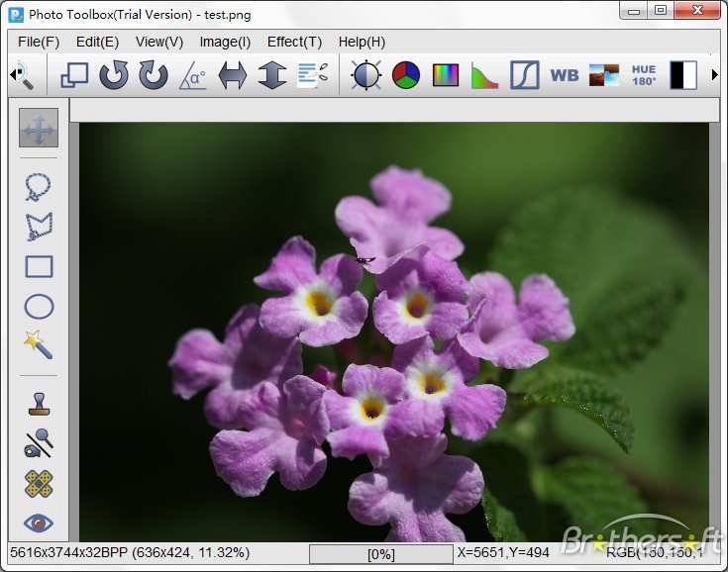Open the Edit(E) menu
This screenshot has width=728, height=572.
click(97, 42)
